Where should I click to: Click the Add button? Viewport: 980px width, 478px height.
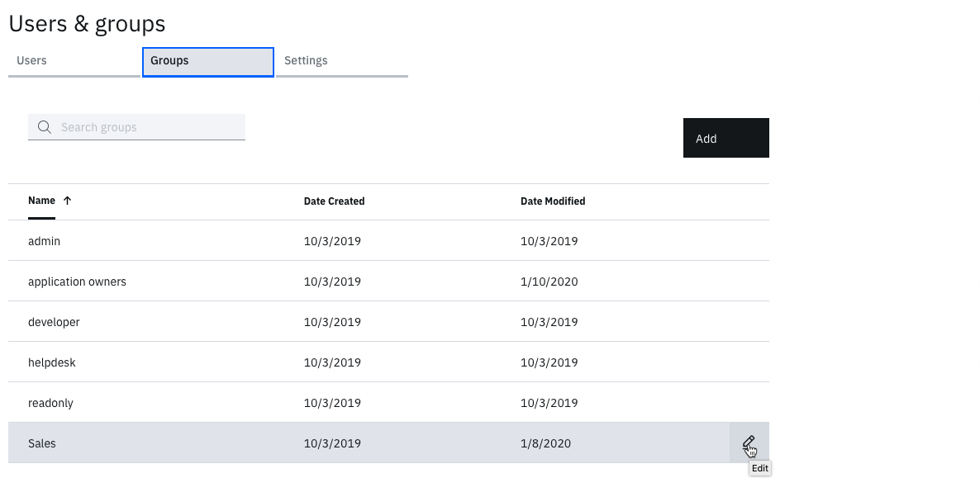point(726,138)
